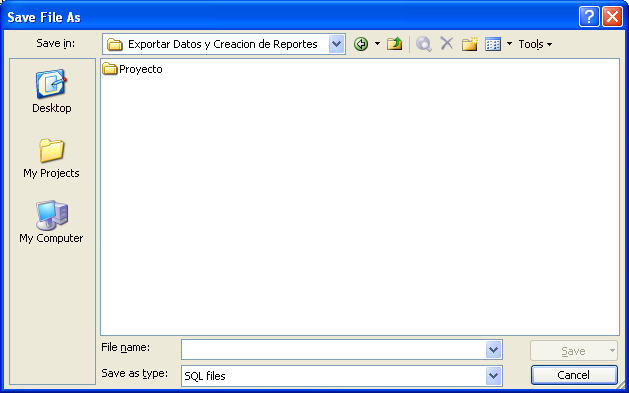Click the folder icon in Save in box
This screenshot has width=629, height=393.
[115, 45]
